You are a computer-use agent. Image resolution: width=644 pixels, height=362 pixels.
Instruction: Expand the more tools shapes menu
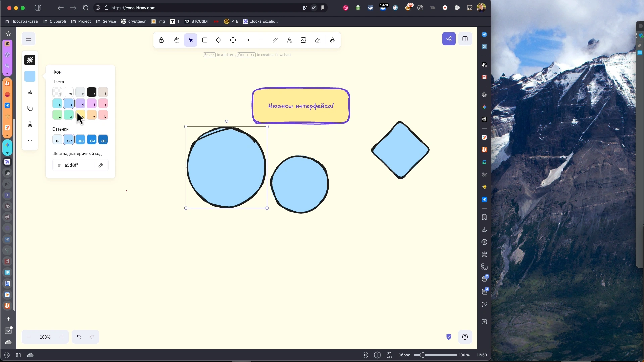[332, 40]
